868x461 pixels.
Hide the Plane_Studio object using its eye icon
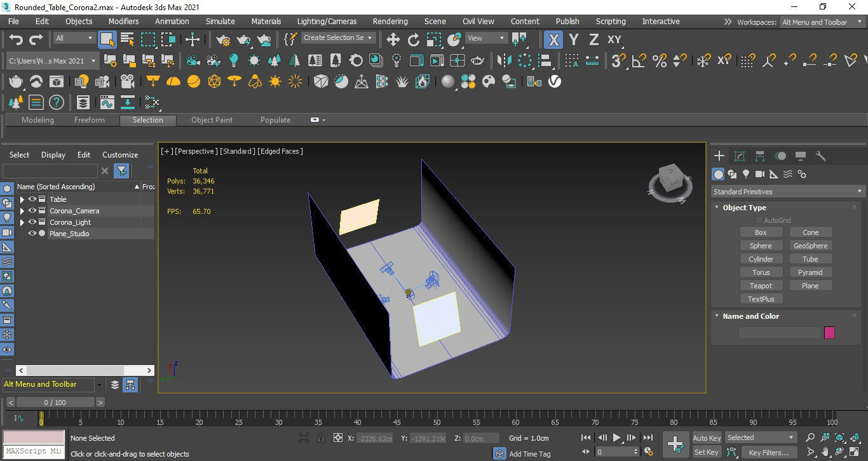tap(32, 234)
